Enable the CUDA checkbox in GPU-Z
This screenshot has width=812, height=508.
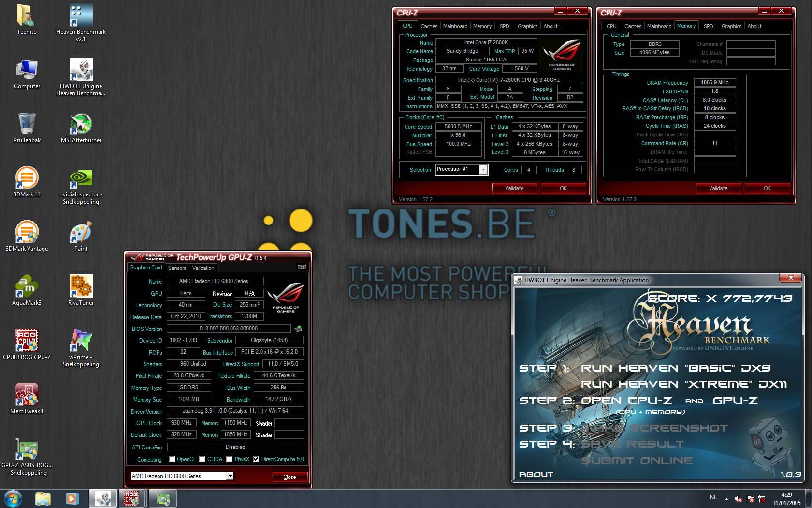coord(203,459)
